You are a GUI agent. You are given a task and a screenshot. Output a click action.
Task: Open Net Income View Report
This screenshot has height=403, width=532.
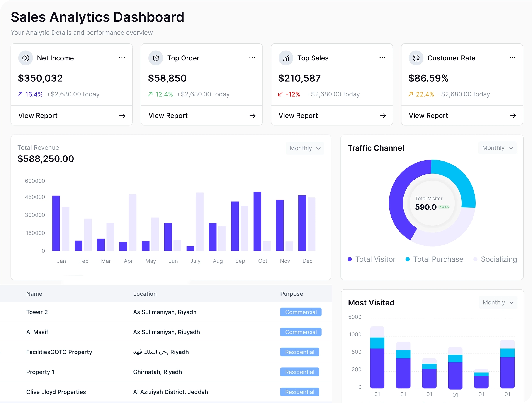pos(72,116)
